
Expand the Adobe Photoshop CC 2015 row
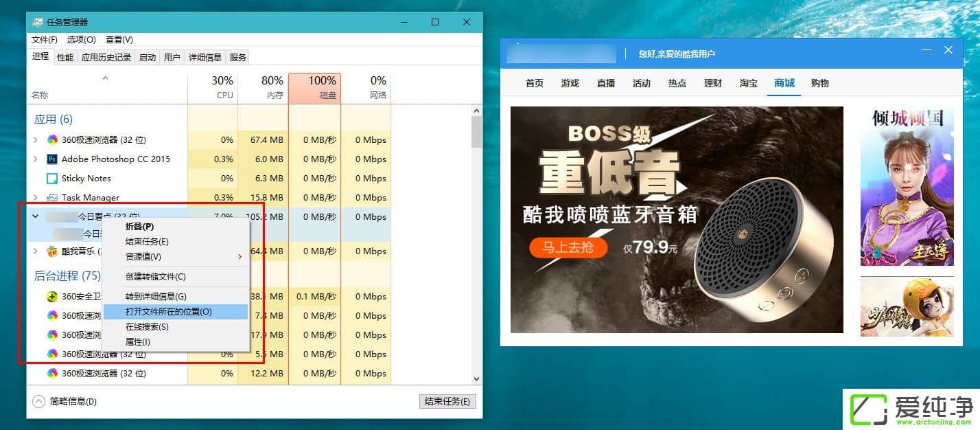coord(36,159)
